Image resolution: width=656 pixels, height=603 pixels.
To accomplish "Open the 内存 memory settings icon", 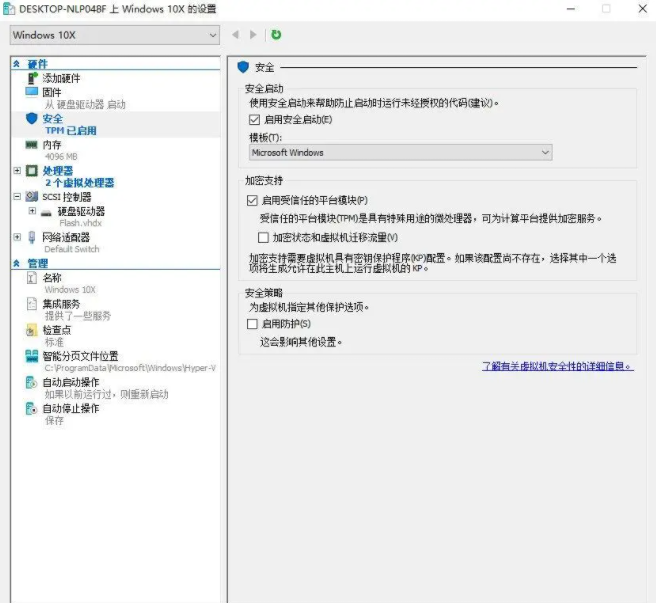I will point(32,145).
